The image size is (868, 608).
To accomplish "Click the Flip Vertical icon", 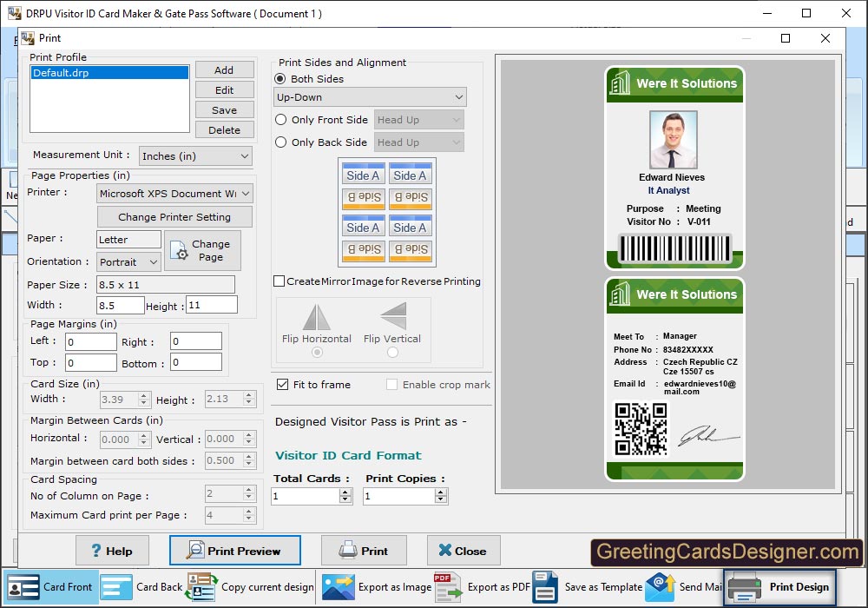I will coord(393,315).
